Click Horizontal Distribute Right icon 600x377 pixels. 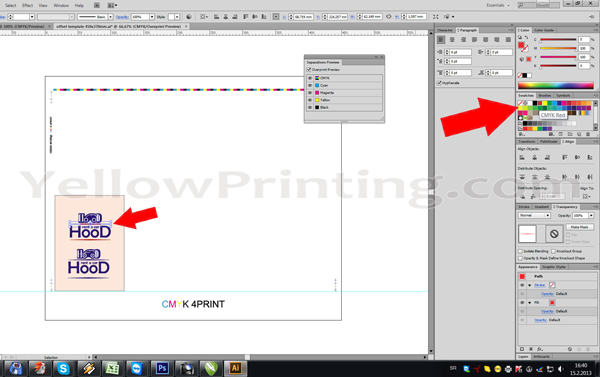(590, 177)
